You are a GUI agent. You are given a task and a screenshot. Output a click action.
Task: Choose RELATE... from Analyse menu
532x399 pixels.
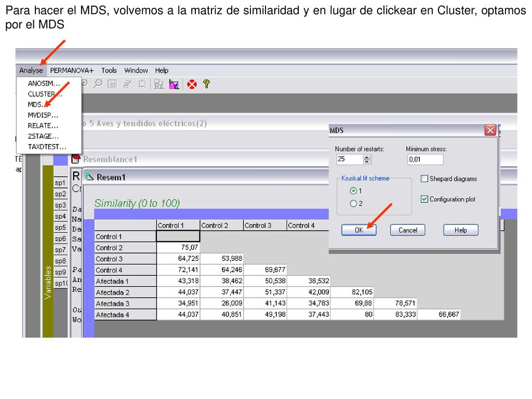pos(43,126)
